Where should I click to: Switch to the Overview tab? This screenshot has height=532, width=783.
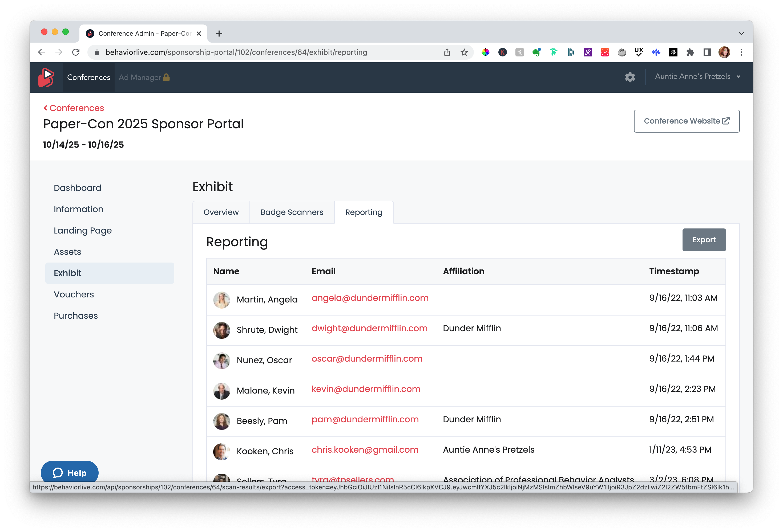[221, 212]
